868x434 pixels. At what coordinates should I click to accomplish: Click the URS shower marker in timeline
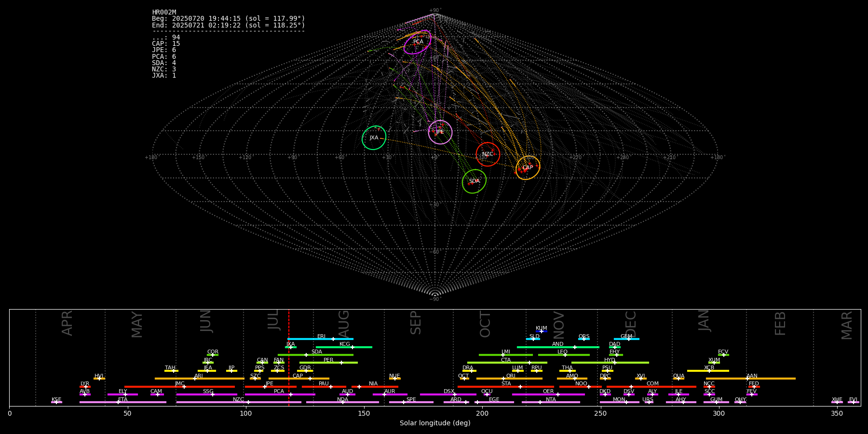(648, 402)
